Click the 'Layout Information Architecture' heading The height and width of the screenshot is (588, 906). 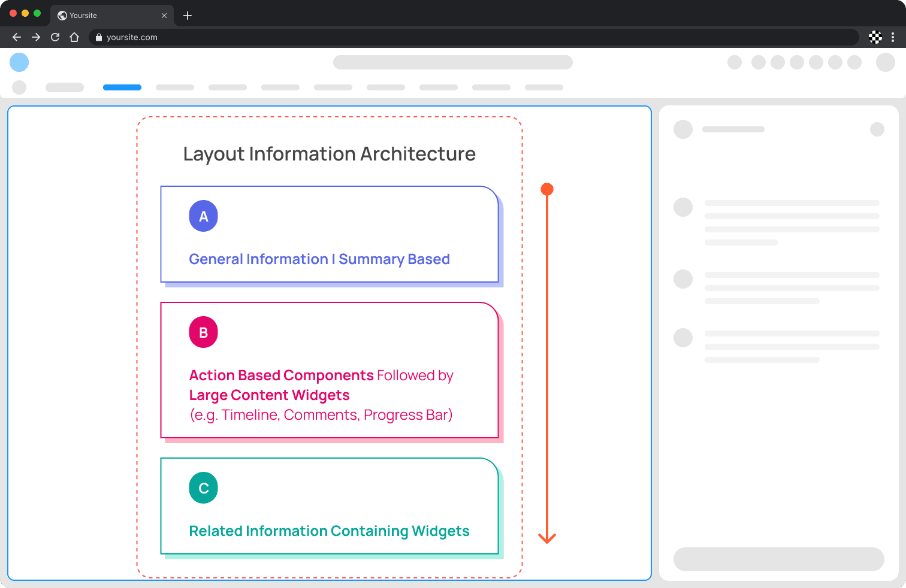pyautogui.click(x=330, y=154)
